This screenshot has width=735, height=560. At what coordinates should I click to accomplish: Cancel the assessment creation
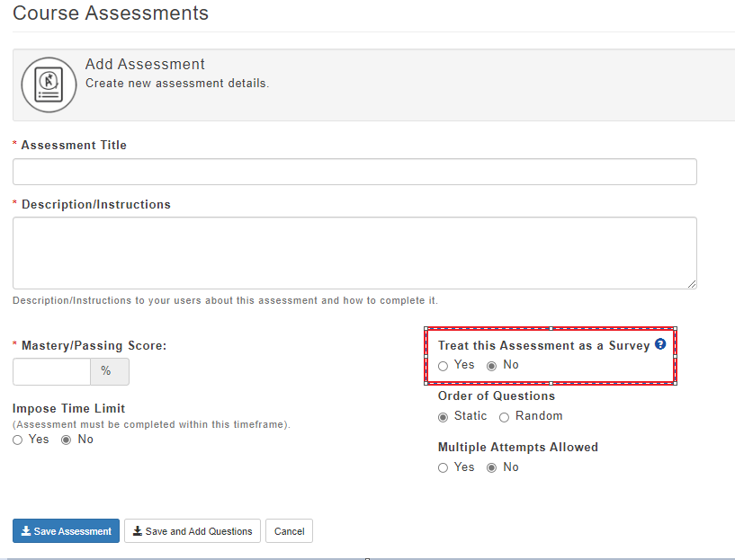point(289,531)
